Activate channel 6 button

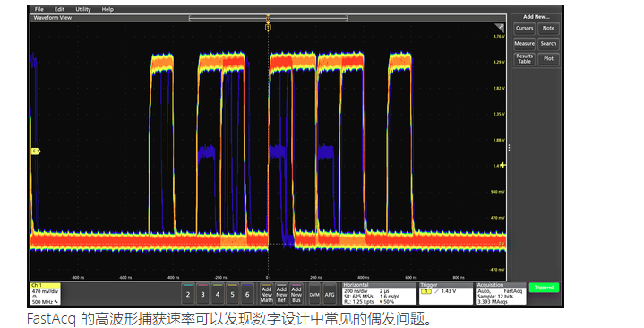247,294
